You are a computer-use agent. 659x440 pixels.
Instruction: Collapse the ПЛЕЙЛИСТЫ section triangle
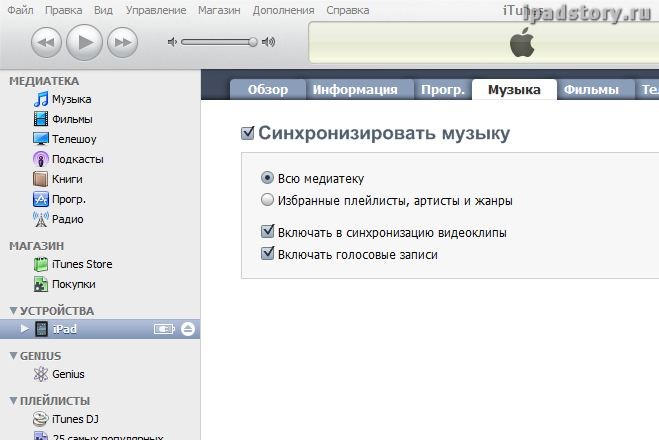coord(13,400)
